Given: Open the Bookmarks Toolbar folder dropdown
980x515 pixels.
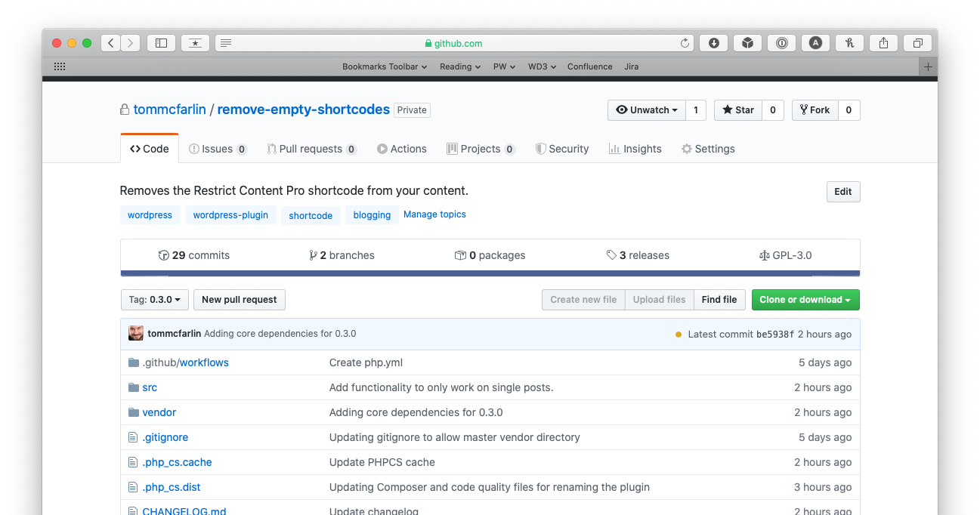Looking at the screenshot, I should pos(384,66).
